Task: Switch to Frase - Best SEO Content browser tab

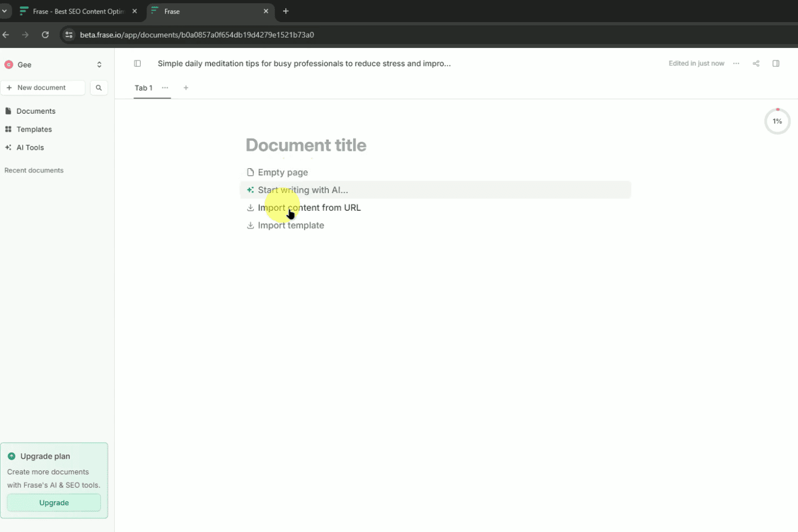Action: tap(78, 11)
